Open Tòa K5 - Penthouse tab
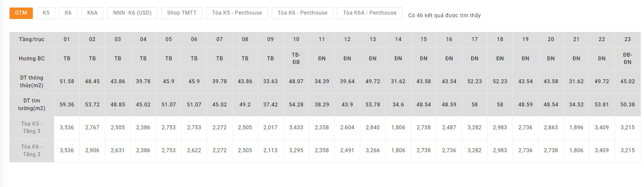The width and height of the screenshot is (644, 187). click(x=237, y=13)
